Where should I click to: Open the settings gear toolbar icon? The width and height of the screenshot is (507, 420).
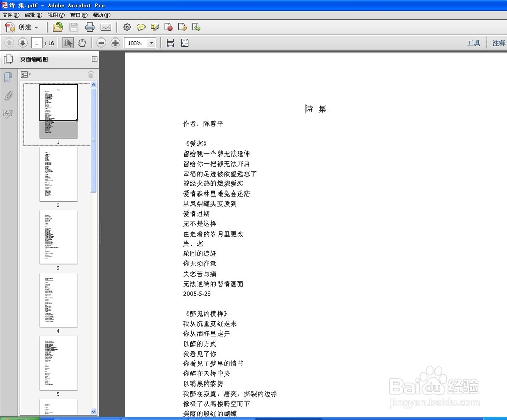[127, 27]
